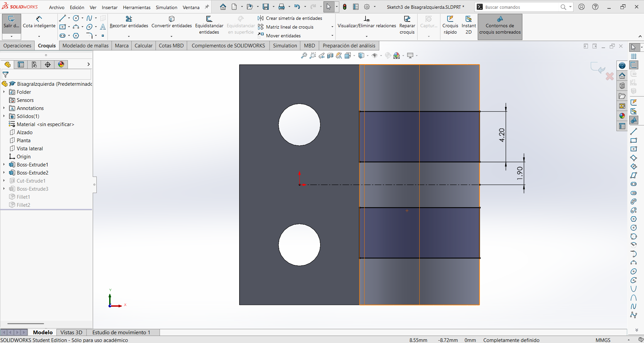Click the Salir del croquis button

click(x=11, y=22)
